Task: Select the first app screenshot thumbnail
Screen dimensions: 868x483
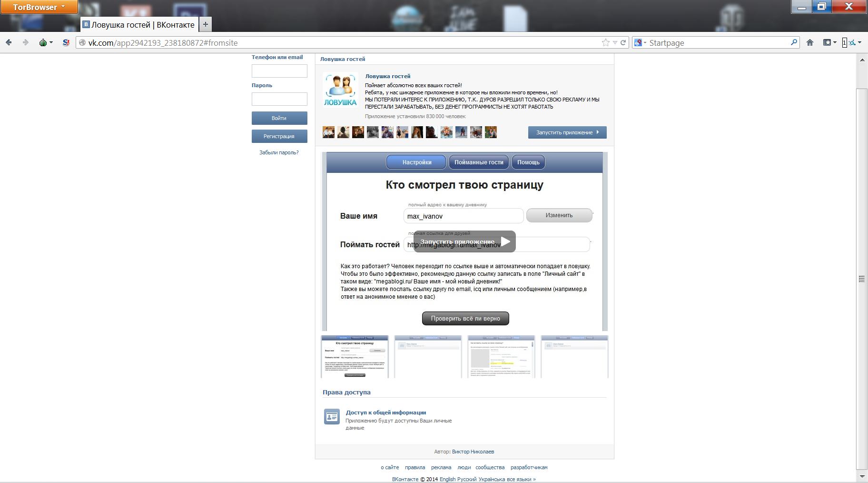Action: pos(355,357)
